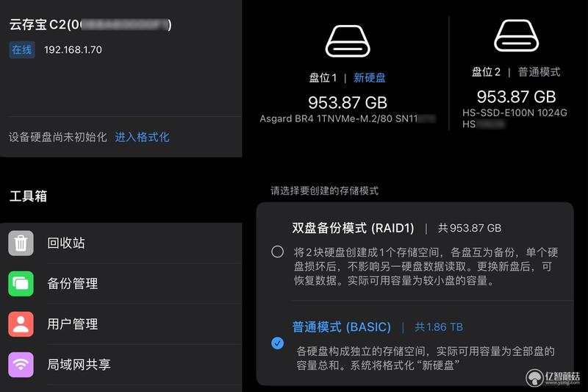
Task: Open the 备份管理 menu entry
Action: point(125,284)
